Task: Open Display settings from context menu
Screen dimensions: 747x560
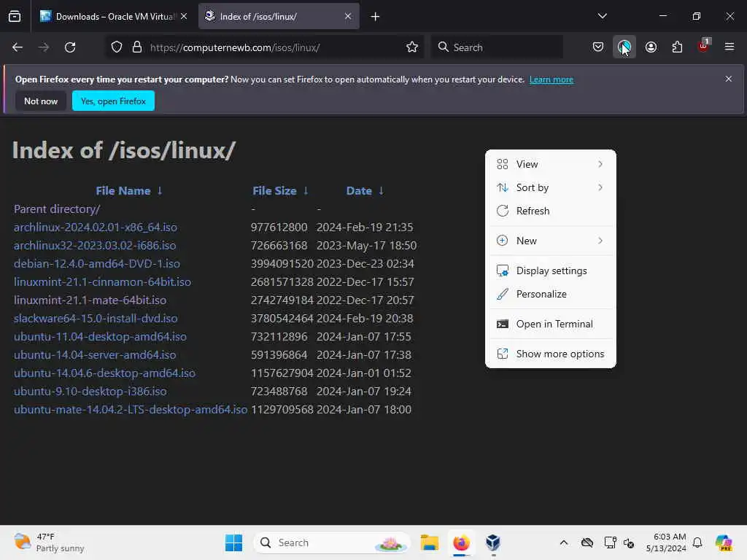Action: [x=550, y=271]
